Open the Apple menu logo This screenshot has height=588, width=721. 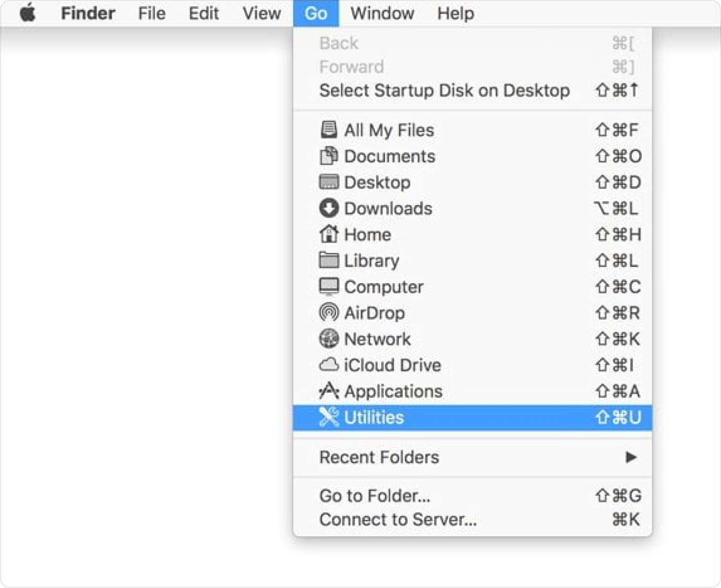click(x=28, y=12)
